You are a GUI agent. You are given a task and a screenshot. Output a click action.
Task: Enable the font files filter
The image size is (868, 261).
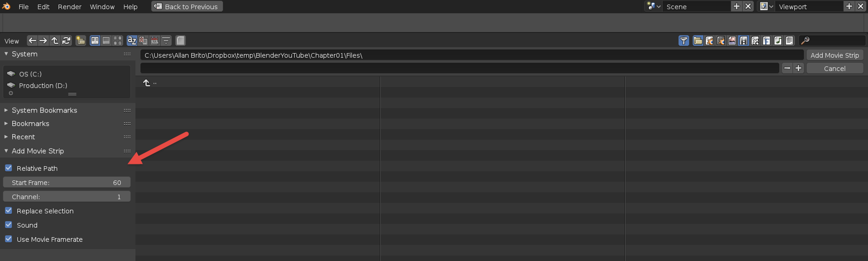click(x=766, y=41)
